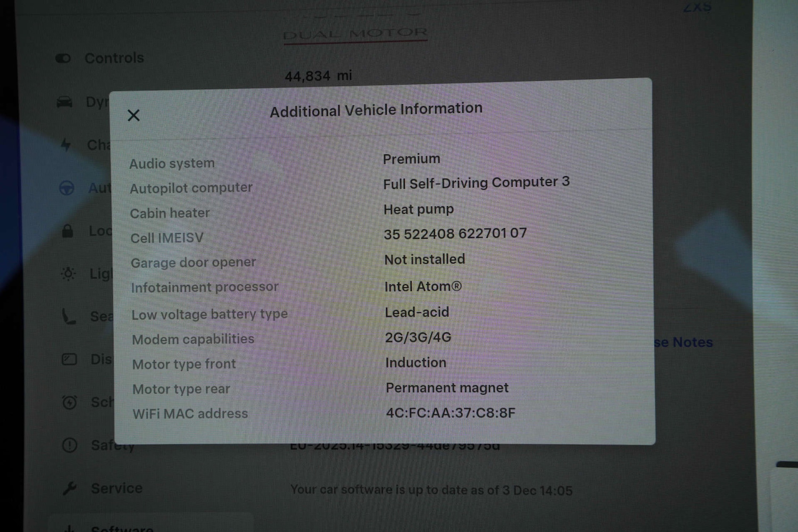Select the Controls toggle icon in sidebar

[64, 59]
